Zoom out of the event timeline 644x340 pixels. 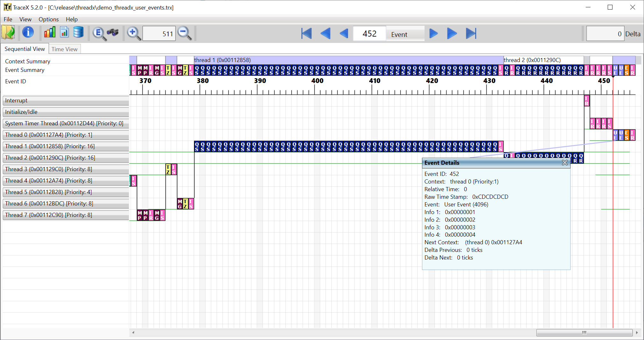tap(184, 33)
